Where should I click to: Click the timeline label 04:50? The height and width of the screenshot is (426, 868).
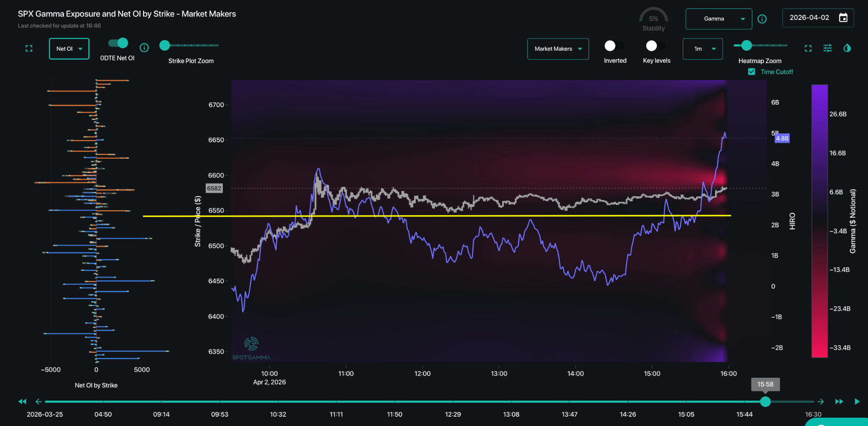pos(103,415)
